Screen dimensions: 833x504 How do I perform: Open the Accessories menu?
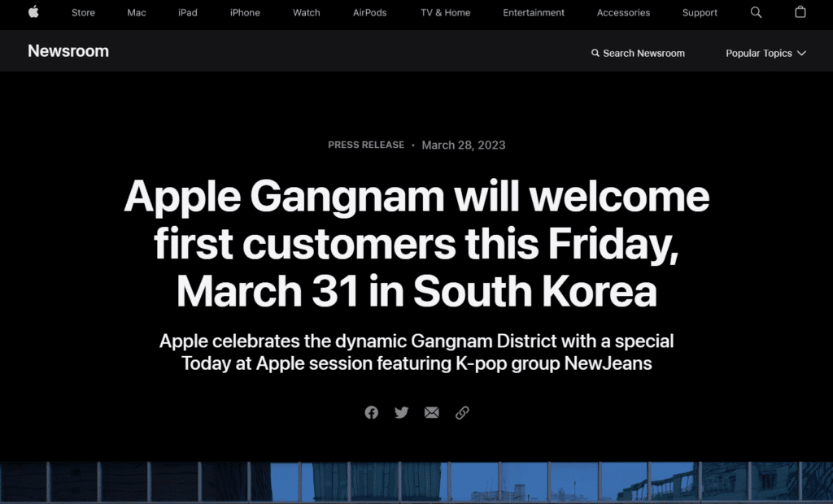[x=623, y=13]
